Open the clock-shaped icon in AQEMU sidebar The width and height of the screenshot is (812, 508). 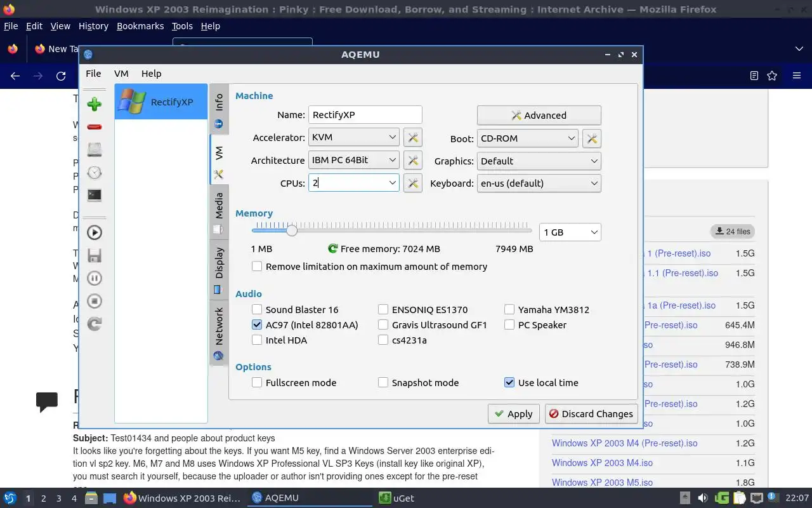click(95, 173)
